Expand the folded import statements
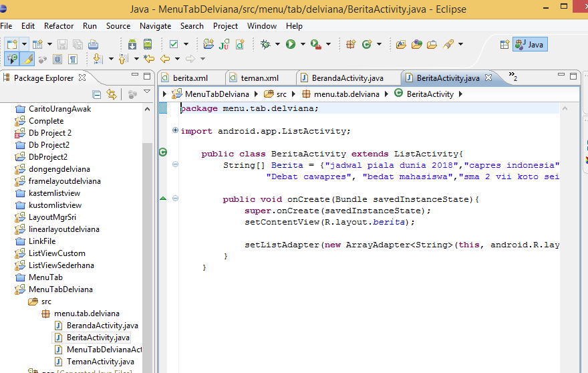The width and height of the screenshot is (588, 373). tap(175, 130)
